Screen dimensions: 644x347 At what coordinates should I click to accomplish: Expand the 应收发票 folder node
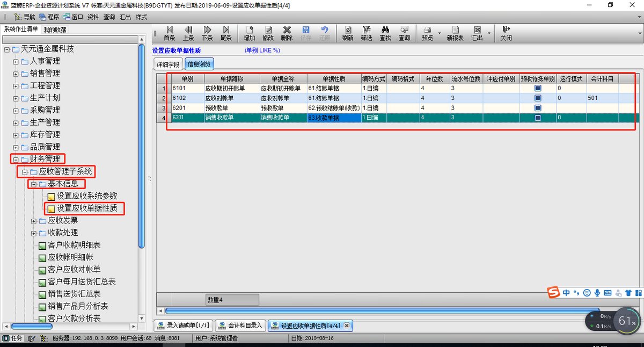point(34,221)
